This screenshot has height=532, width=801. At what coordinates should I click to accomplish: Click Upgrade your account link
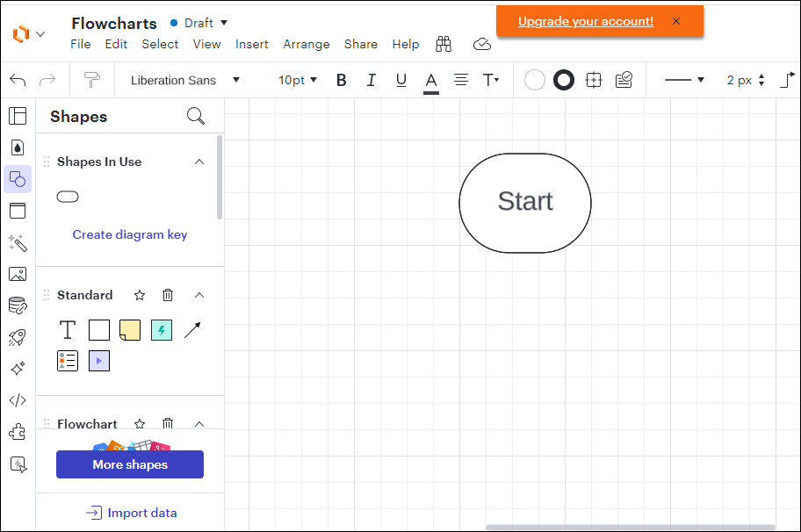(586, 21)
